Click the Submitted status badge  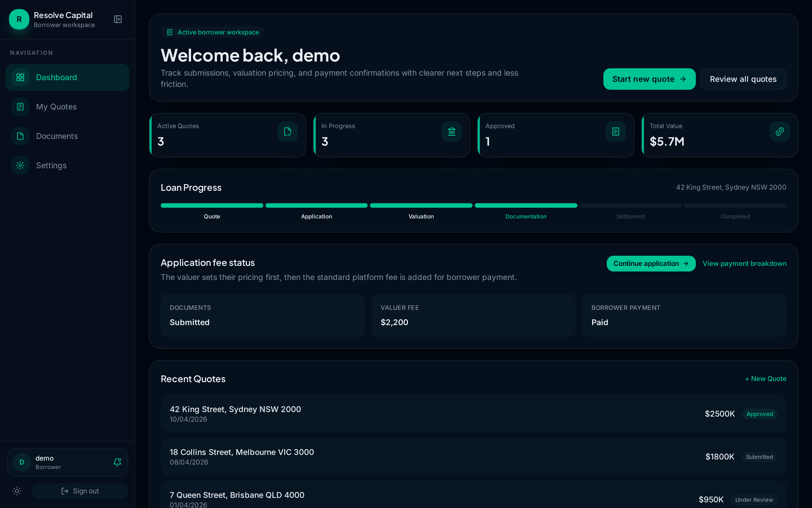[x=759, y=457]
